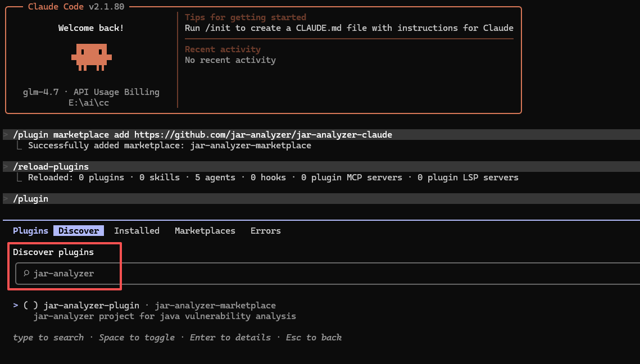Switch to the Discover tab
The image size is (640, 364).
tap(78, 230)
